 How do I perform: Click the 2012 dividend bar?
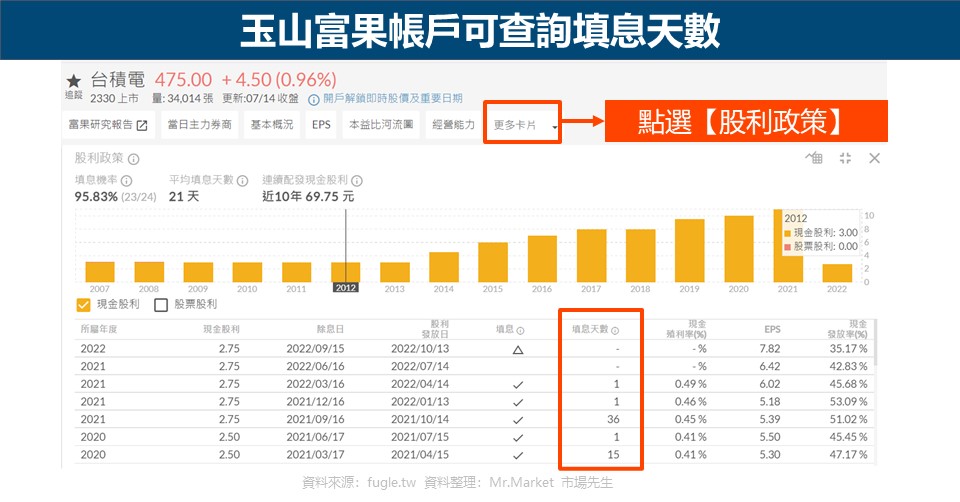click(x=345, y=272)
